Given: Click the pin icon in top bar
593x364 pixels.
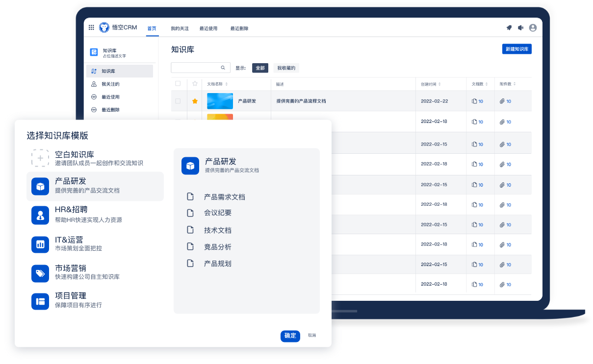Looking at the screenshot, I should pyautogui.click(x=509, y=28).
